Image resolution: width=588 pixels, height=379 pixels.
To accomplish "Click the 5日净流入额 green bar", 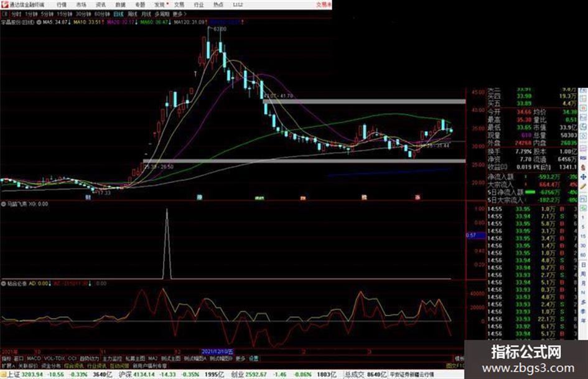I will [530, 192].
